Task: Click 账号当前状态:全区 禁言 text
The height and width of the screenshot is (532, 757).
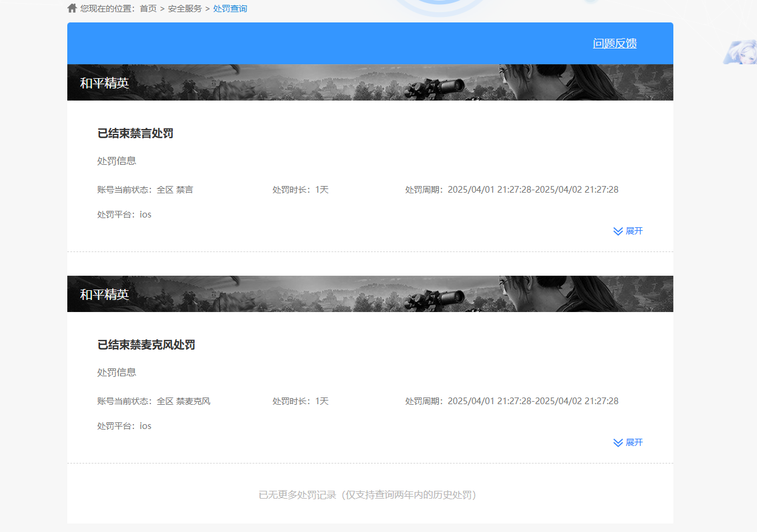Action: (145, 190)
